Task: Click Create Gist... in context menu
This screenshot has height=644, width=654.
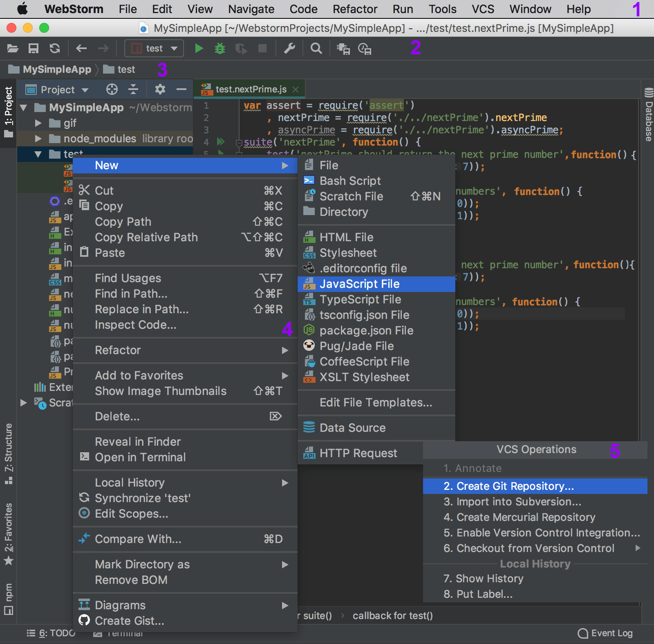Action: [185, 621]
